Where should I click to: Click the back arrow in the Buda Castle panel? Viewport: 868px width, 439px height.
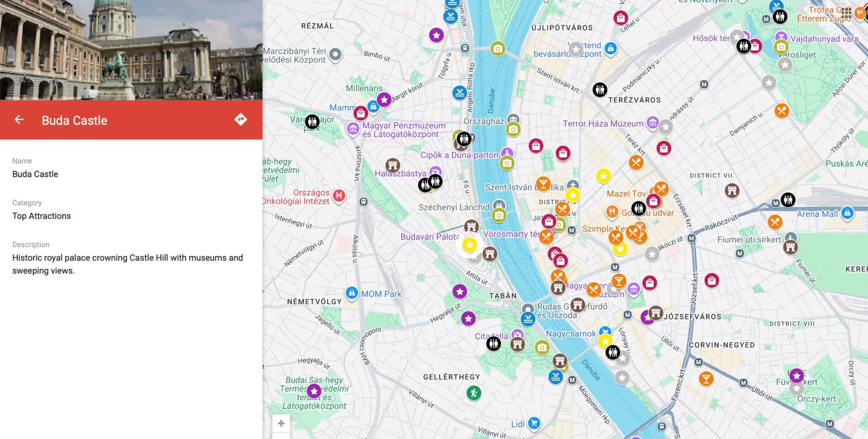coord(19,120)
